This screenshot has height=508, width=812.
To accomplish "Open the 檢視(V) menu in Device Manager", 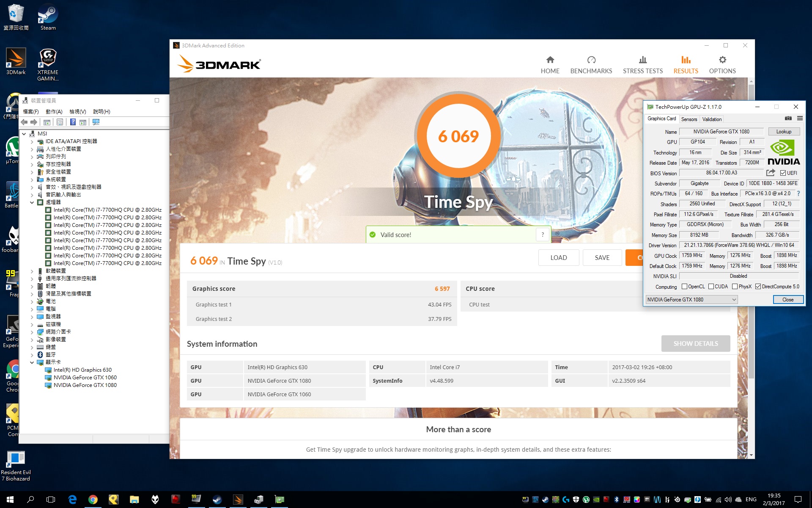I will [77, 112].
